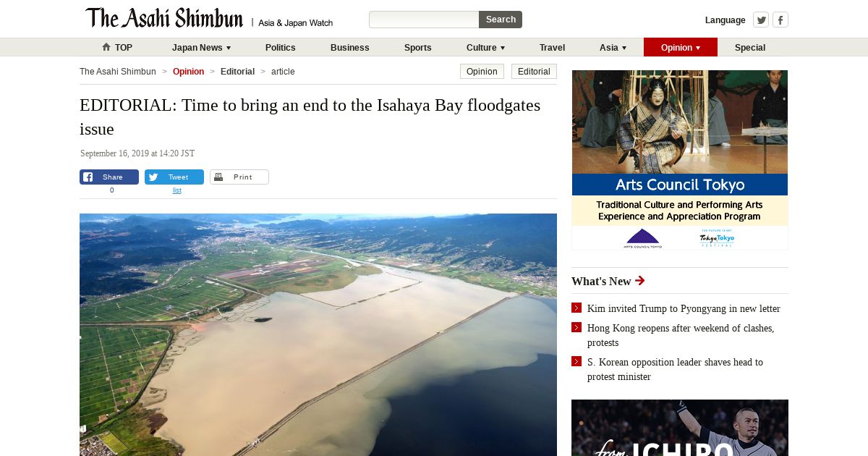Click the red arrow next to What's New
Screen dimensions: 868x456
639,281
